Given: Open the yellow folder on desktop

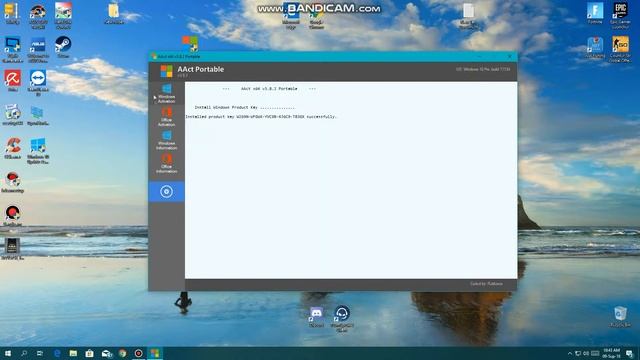Looking at the screenshot, I should pyautogui.click(x=114, y=13).
